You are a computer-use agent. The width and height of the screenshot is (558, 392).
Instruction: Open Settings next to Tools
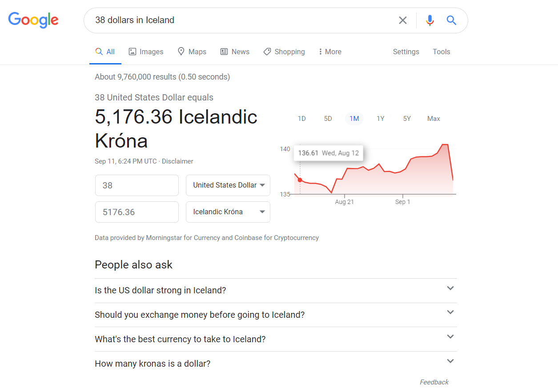click(x=406, y=52)
